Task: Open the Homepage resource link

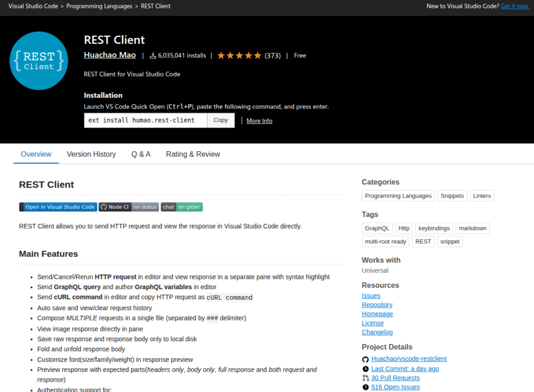Action: 378,314
